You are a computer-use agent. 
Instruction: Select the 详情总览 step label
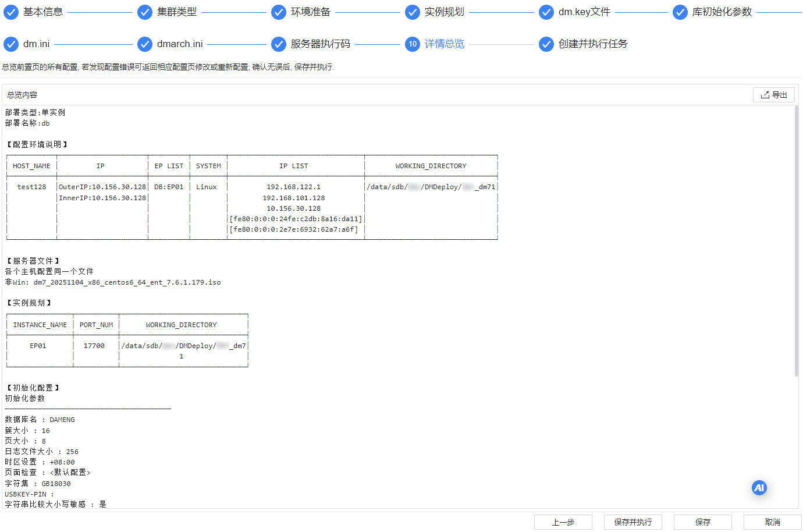(x=445, y=44)
